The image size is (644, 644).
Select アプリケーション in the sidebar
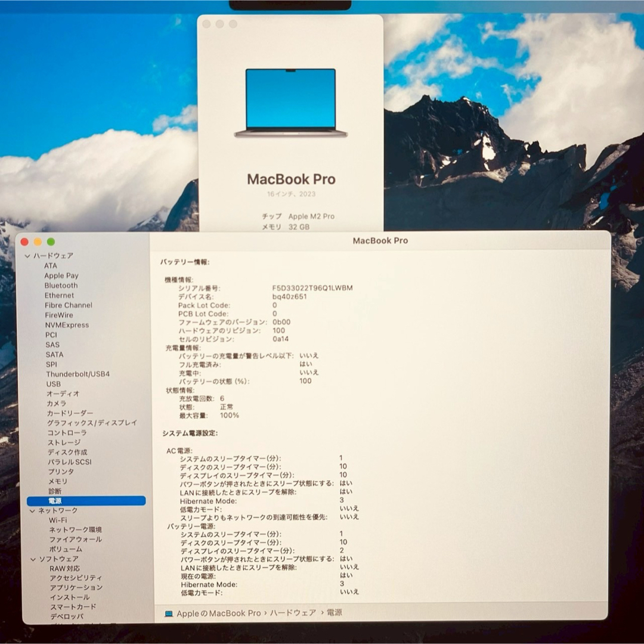coord(76,588)
